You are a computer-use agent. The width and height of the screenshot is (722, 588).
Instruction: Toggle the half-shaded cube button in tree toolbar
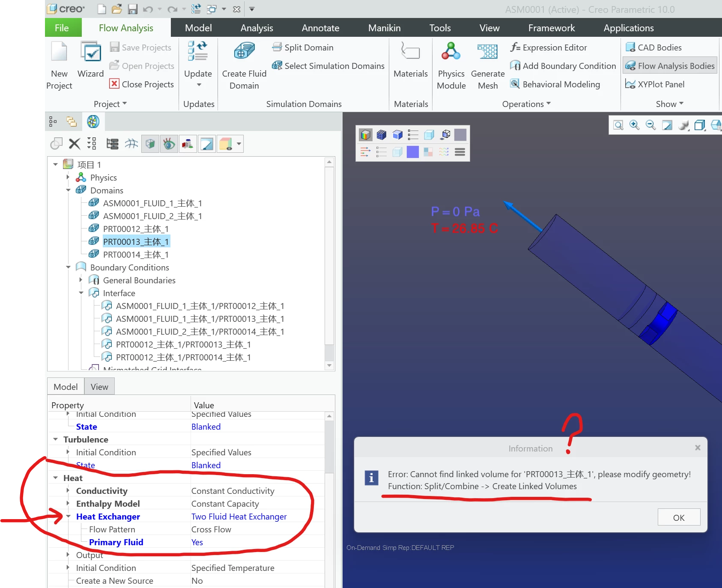(x=150, y=144)
